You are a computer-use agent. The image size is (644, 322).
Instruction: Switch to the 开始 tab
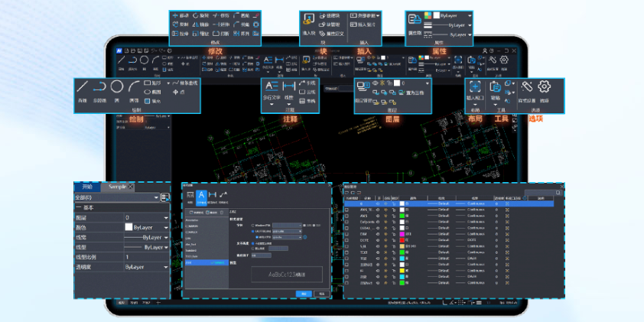tap(86, 187)
